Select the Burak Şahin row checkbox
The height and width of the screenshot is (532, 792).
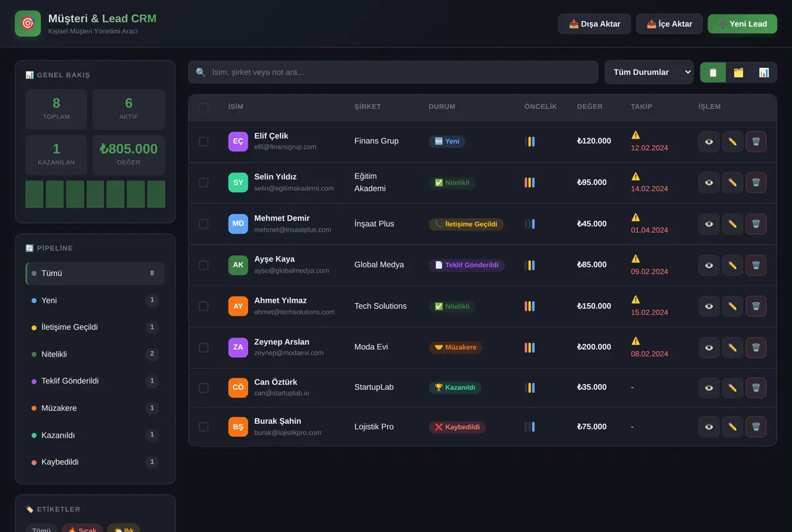pos(203,427)
